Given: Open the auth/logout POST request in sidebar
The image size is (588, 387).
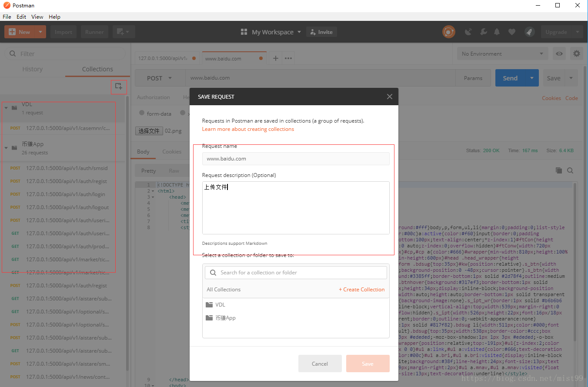Looking at the screenshot, I should pos(63,207).
